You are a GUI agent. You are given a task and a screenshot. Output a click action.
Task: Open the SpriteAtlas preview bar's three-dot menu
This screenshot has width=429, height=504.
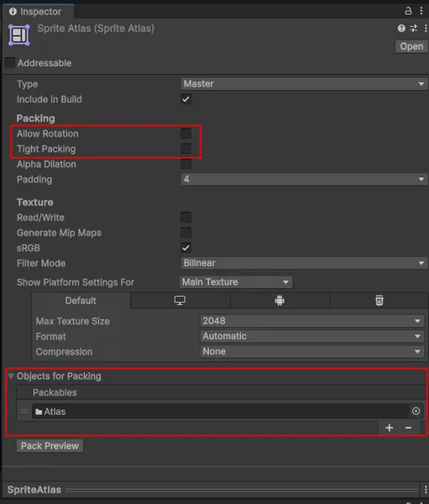point(426,489)
